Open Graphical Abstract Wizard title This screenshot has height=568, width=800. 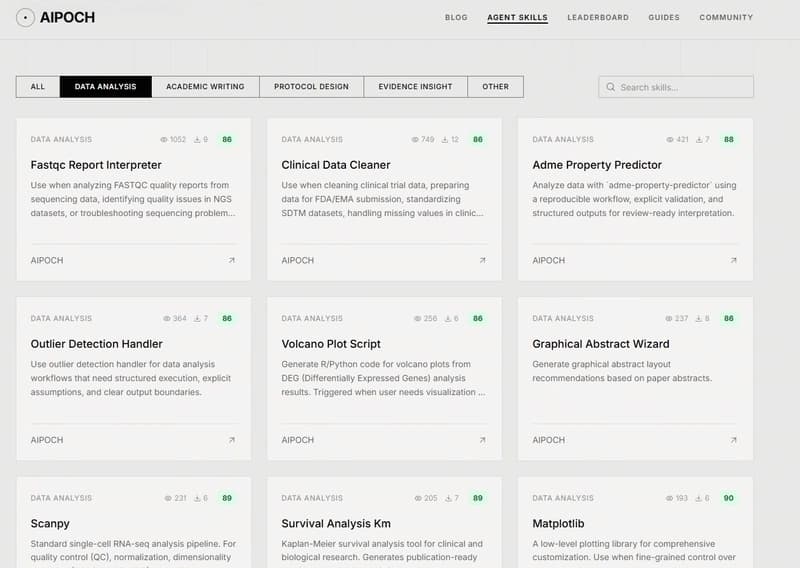click(x=601, y=344)
